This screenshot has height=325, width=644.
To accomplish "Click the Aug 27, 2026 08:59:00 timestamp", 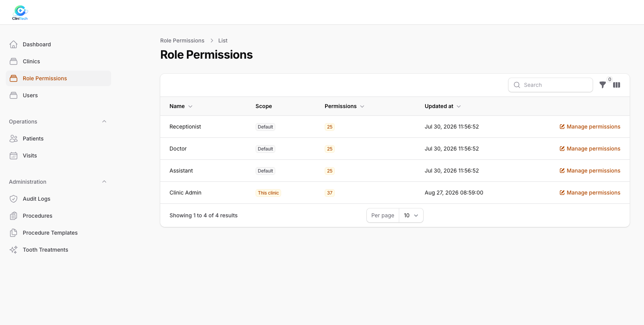I will pyautogui.click(x=454, y=193).
